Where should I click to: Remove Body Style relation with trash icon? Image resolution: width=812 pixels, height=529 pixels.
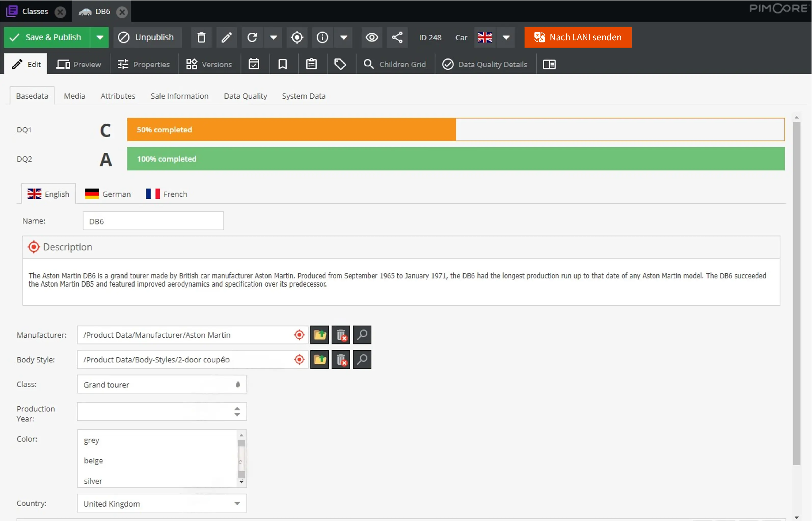coord(341,359)
